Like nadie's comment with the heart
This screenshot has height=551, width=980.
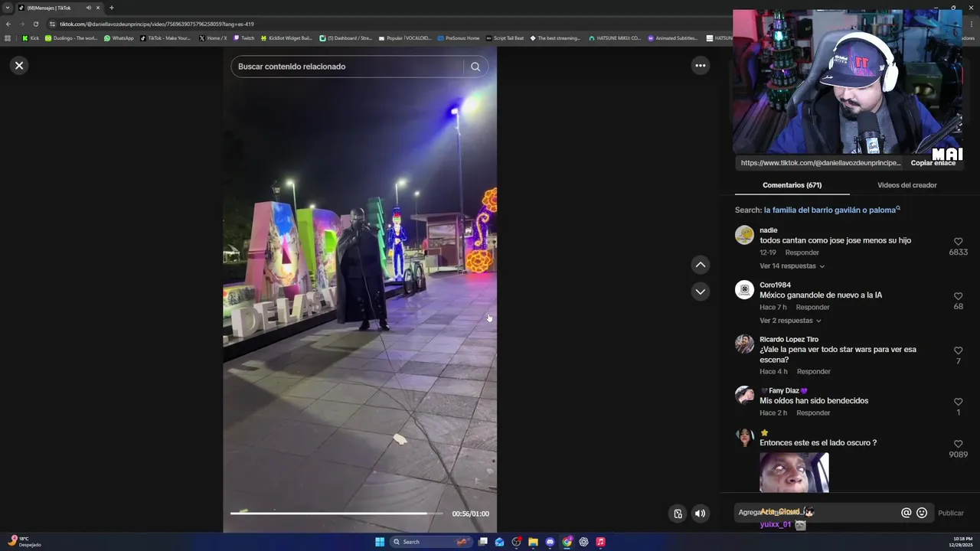[x=958, y=242]
